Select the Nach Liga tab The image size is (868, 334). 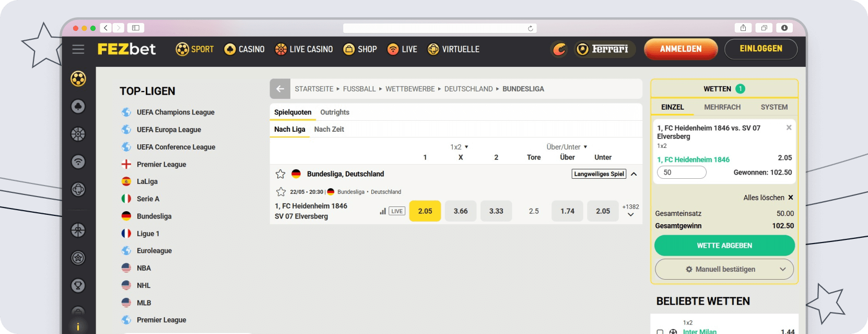click(x=290, y=129)
